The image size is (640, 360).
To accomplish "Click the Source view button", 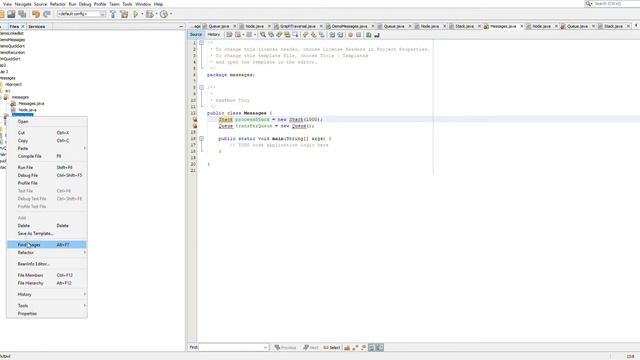I will point(196,35).
